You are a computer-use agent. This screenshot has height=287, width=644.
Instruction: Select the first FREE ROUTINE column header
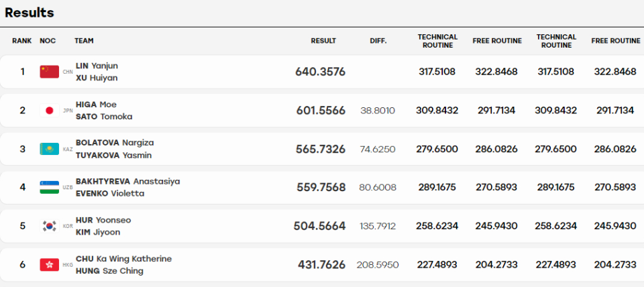(x=497, y=41)
